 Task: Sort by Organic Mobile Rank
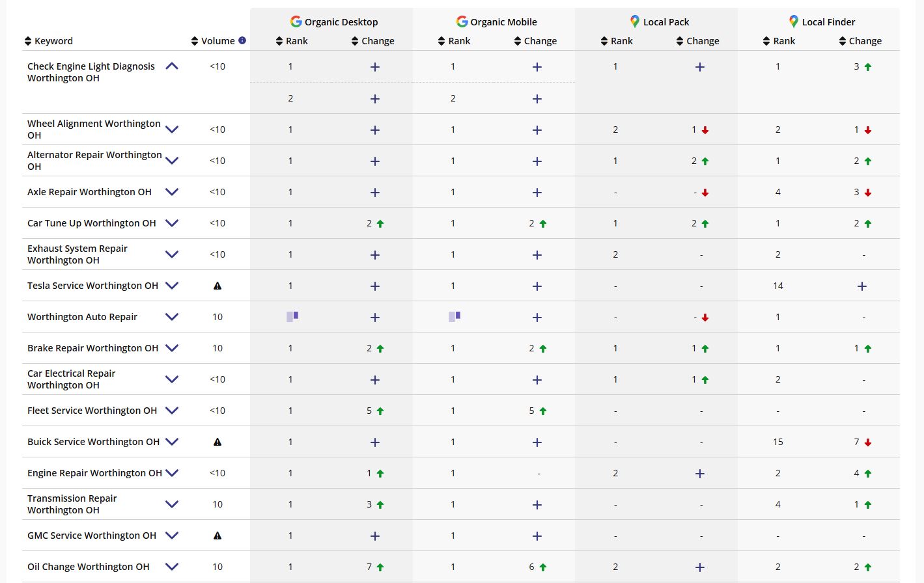pyautogui.click(x=441, y=41)
